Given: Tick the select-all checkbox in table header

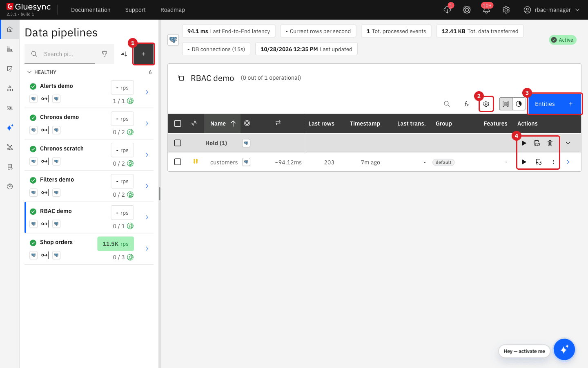Looking at the screenshot, I should [x=178, y=123].
